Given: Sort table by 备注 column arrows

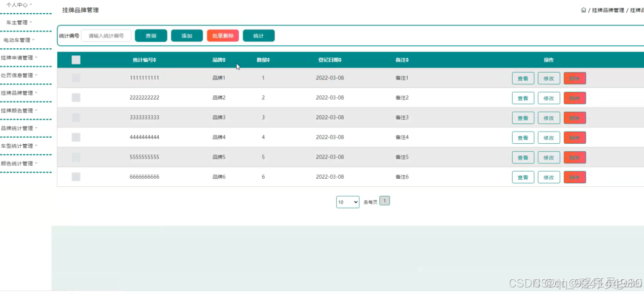Looking at the screenshot, I should [x=407, y=60].
